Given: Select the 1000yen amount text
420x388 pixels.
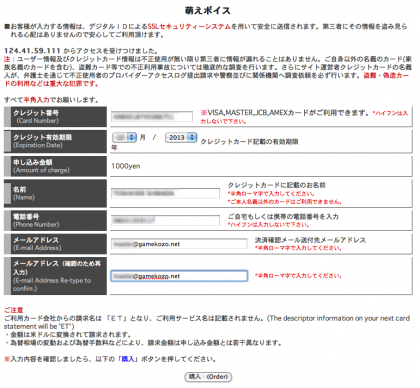Looking at the screenshot, I should point(126,166).
